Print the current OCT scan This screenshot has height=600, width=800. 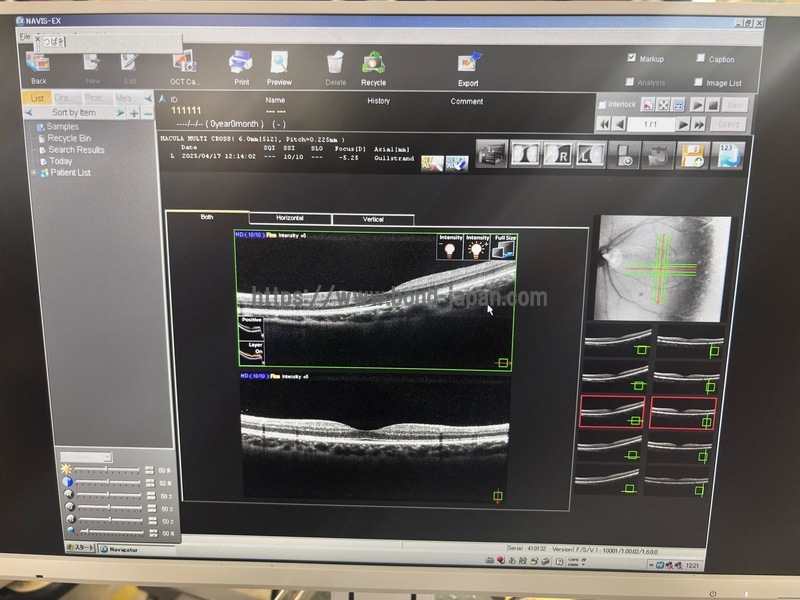pyautogui.click(x=241, y=66)
